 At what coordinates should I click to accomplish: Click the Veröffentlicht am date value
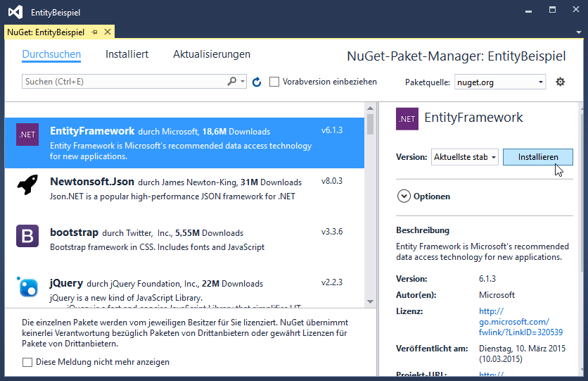pyautogui.click(x=522, y=354)
